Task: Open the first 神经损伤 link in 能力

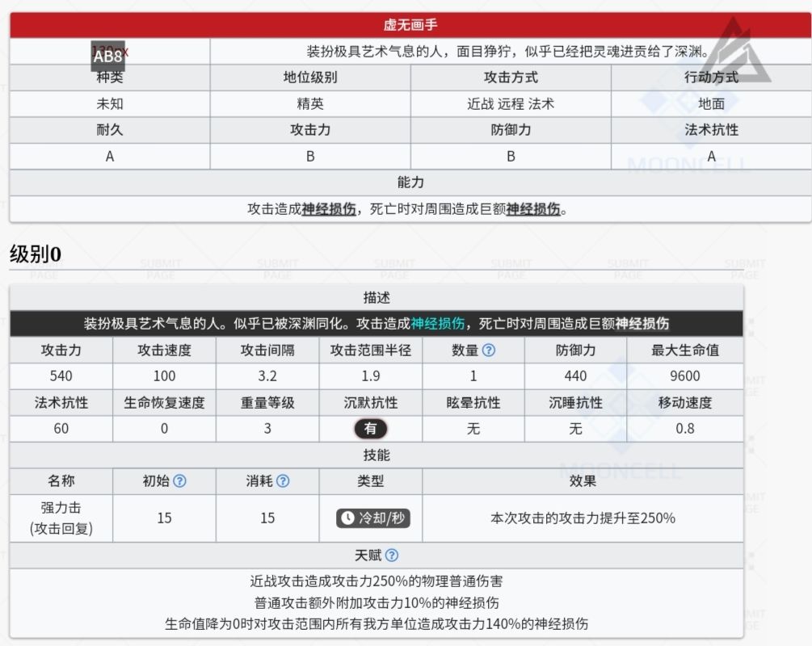Action: click(x=329, y=209)
